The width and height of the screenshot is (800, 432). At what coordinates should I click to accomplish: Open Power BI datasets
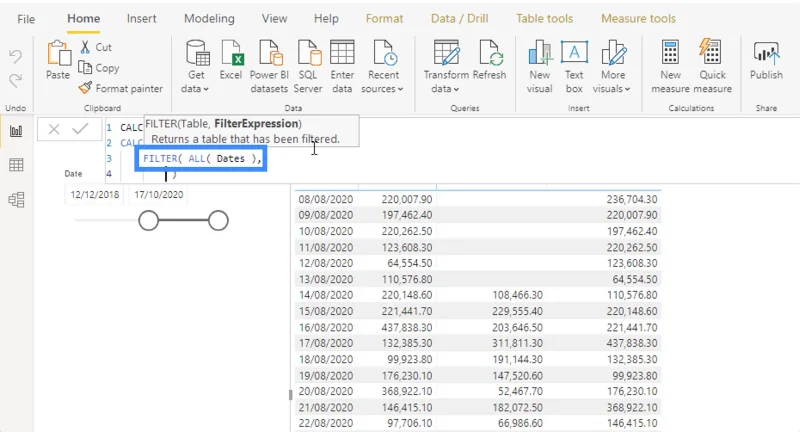(x=269, y=66)
